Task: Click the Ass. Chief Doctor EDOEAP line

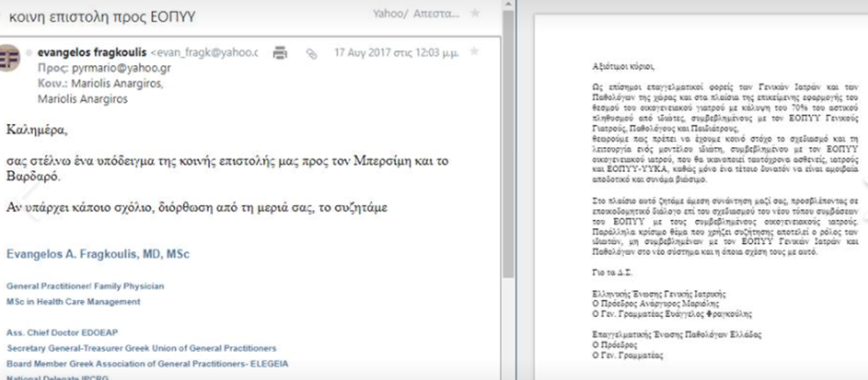Action: coord(61,332)
